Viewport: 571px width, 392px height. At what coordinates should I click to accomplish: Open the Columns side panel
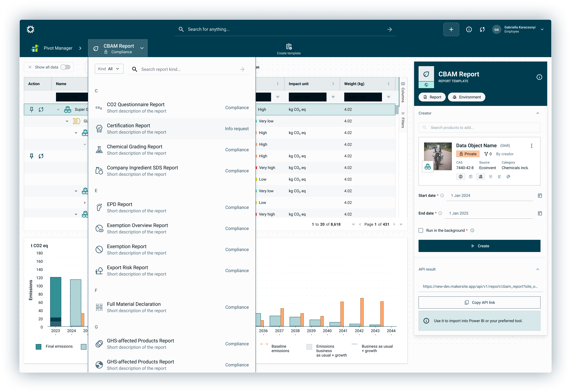(x=403, y=92)
